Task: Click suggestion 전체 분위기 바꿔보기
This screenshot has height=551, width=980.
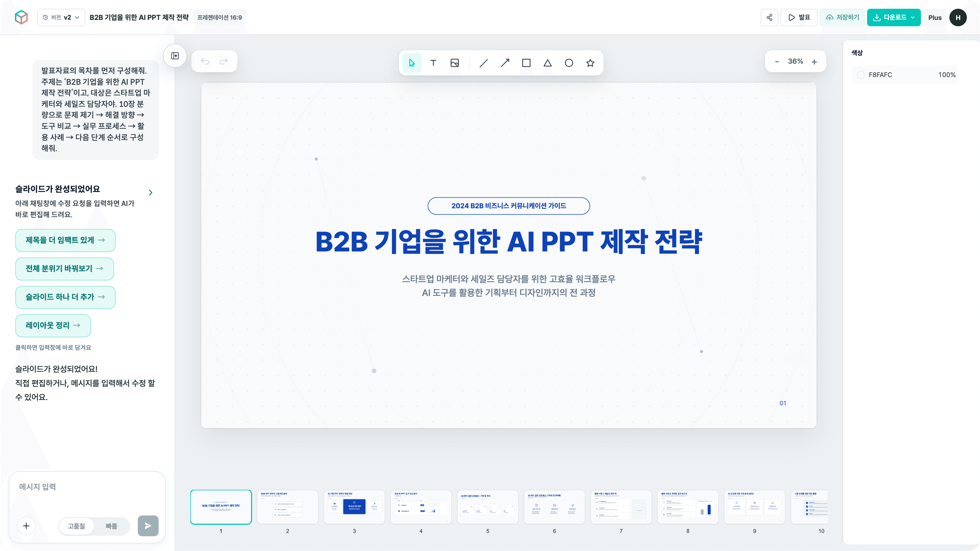Action: coord(65,269)
